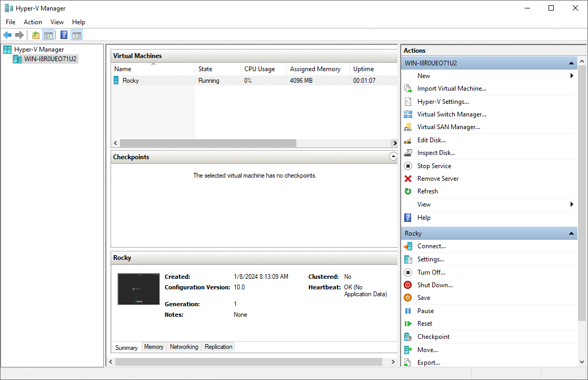Click the red Remove Server icon
The width and height of the screenshot is (588, 380).
pos(408,179)
